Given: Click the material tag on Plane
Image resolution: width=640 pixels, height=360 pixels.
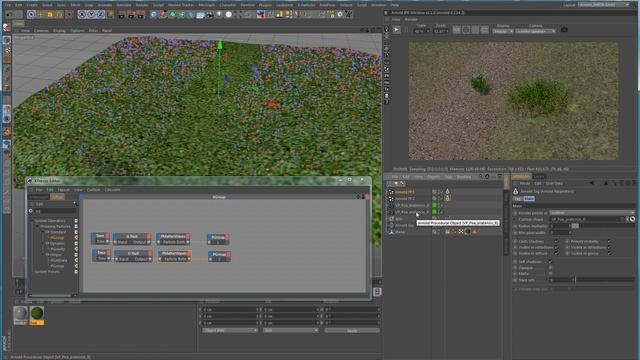Looking at the screenshot, I should (468, 232).
